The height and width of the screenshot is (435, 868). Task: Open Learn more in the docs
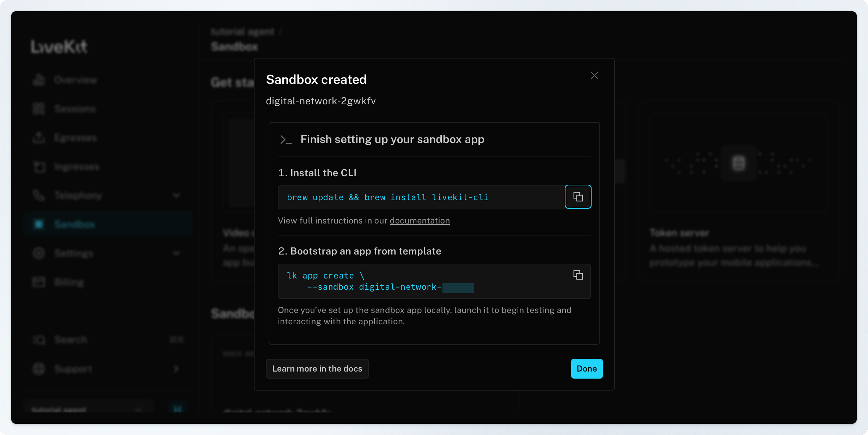tap(317, 369)
